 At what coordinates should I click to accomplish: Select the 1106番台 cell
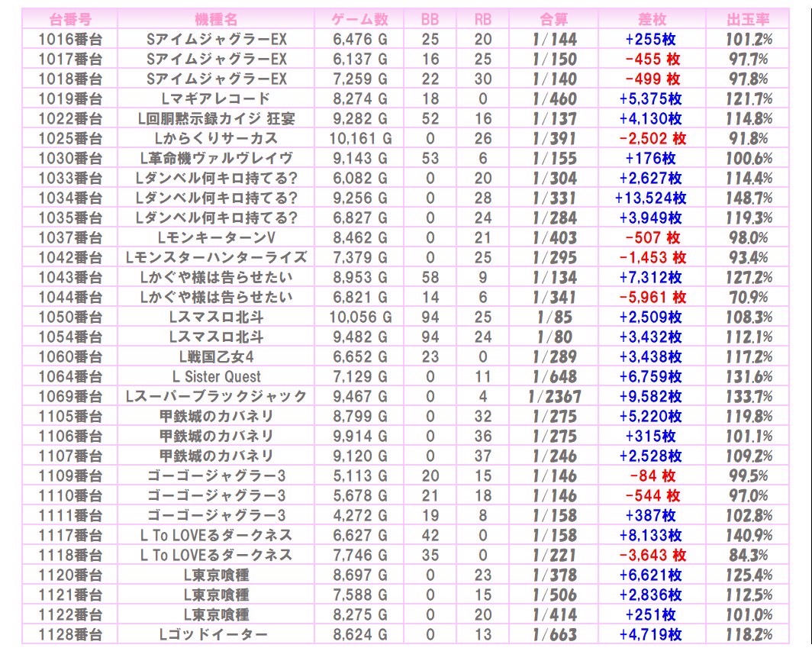(70, 436)
